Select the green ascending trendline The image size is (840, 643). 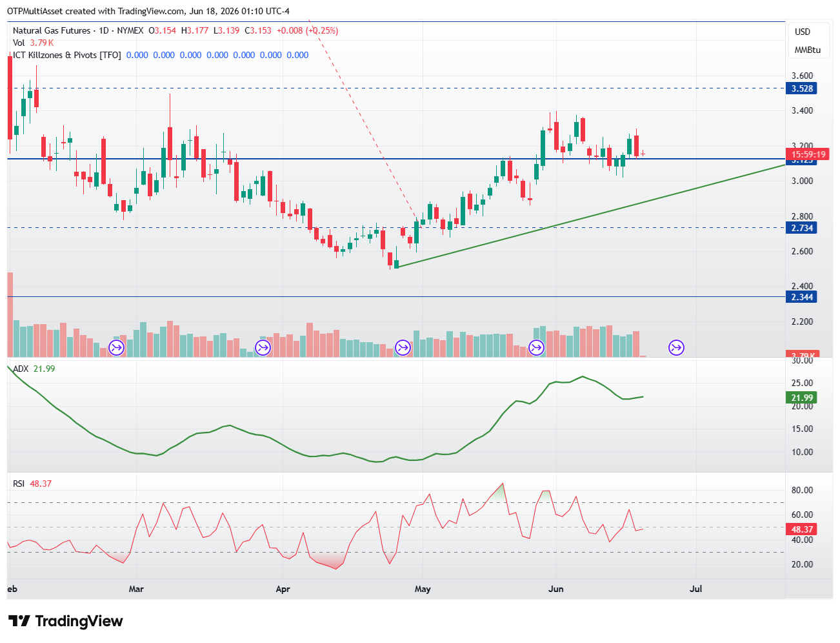(x=590, y=216)
